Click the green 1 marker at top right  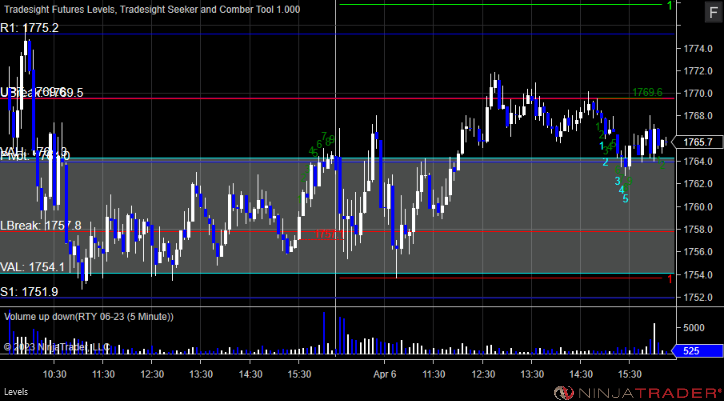670,6
